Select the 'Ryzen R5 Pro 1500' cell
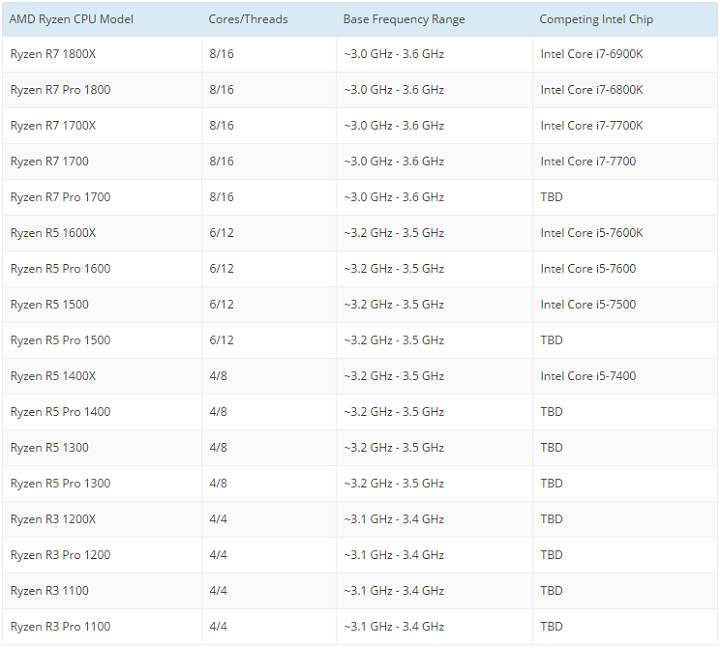 point(101,341)
